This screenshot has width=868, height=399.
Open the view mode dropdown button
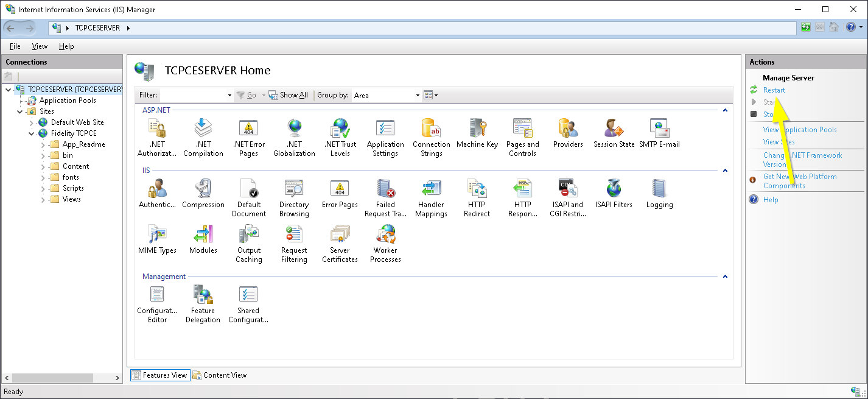tap(430, 95)
